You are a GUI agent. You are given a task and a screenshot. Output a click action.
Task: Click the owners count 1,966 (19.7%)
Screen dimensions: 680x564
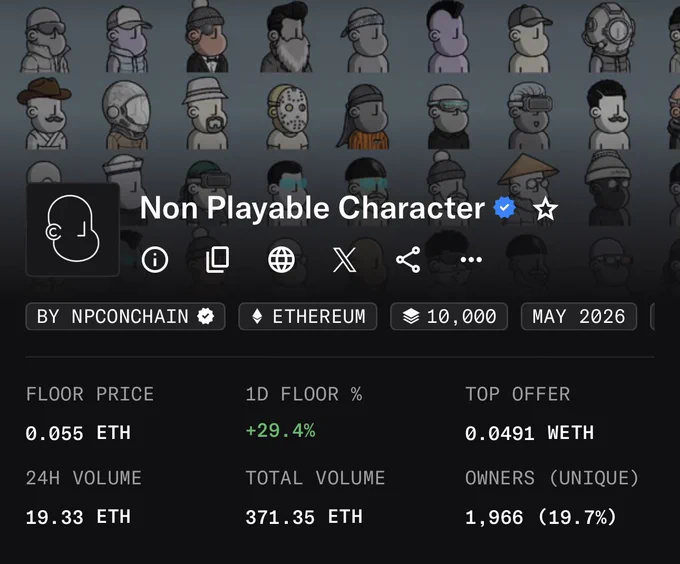pyautogui.click(x=540, y=517)
